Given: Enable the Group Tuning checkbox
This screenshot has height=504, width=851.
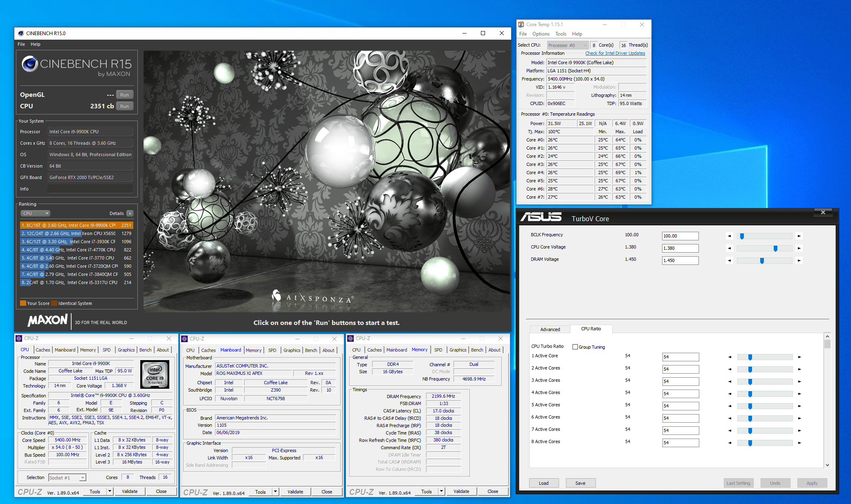Looking at the screenshot, I should 575,347.
